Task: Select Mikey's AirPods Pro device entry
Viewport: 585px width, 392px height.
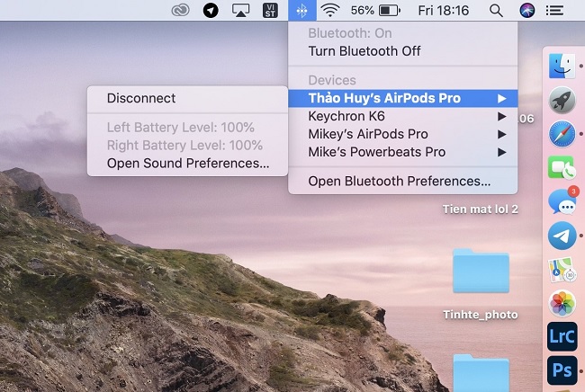Action: pyautogui.click(x=402, y=134)
